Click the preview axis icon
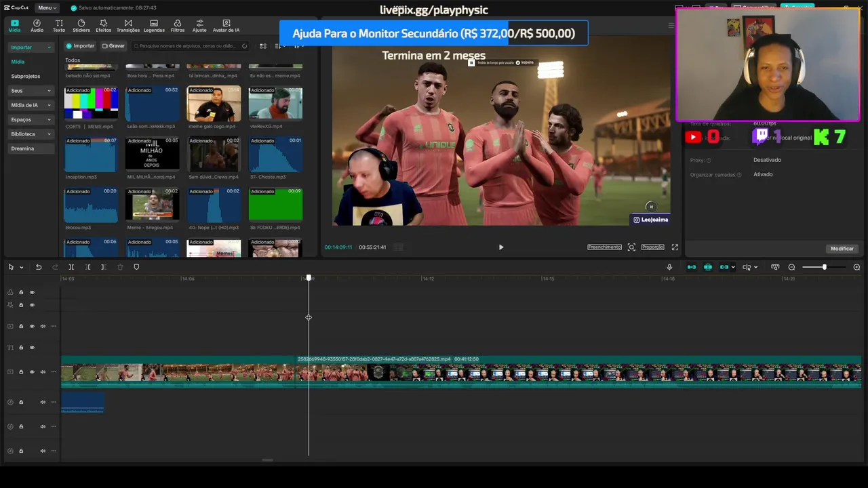This screenshot has width=868, height=488. pos(747,267)
